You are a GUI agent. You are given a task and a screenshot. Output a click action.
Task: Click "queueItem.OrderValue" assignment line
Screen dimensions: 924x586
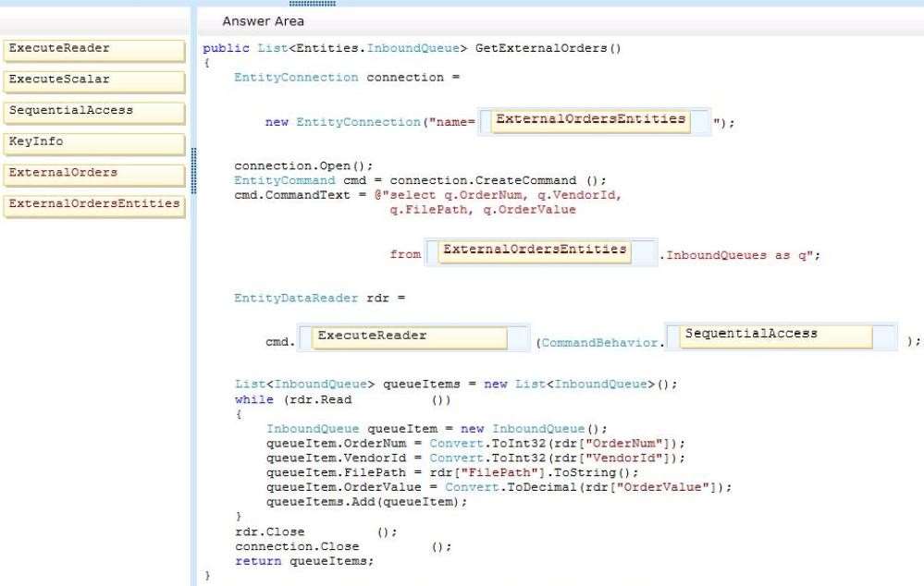499,487
